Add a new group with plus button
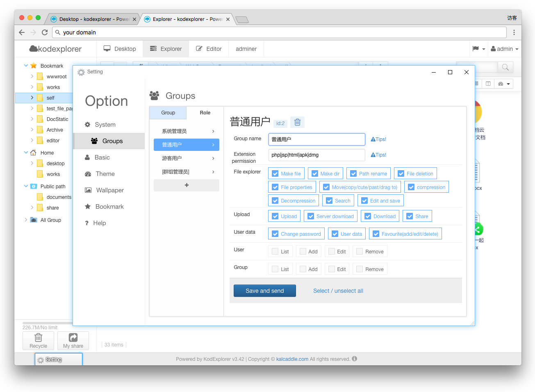The image size is (535, 392). coord(187,185)
